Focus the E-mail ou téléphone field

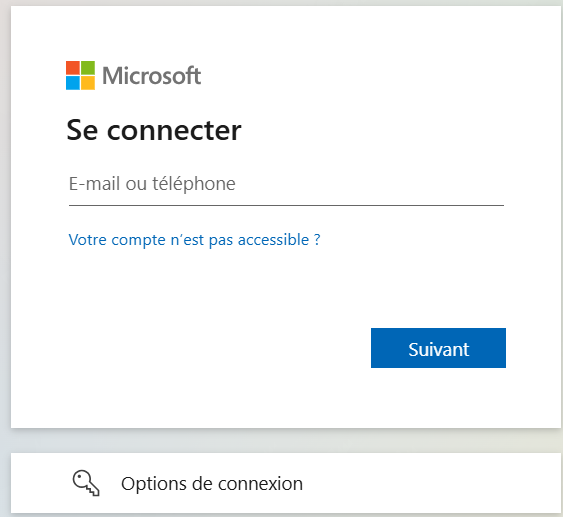pyautogui.click(x=286, y=184)
